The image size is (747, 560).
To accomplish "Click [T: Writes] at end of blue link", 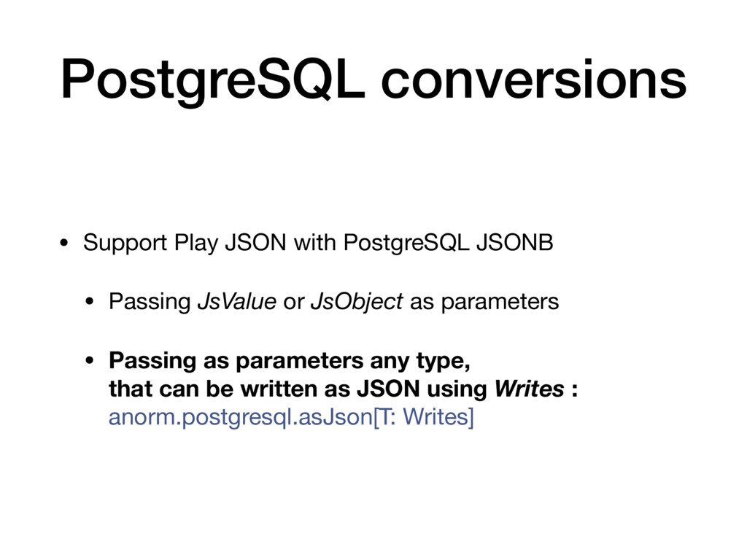I will [424, 417].
